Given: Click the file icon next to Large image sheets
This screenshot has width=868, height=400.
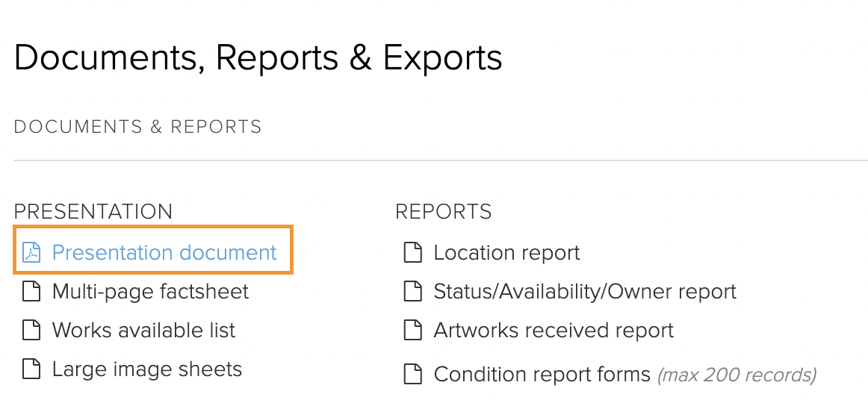Looking at the screenshot, I should pyautogui.click(x=31, y=369).
